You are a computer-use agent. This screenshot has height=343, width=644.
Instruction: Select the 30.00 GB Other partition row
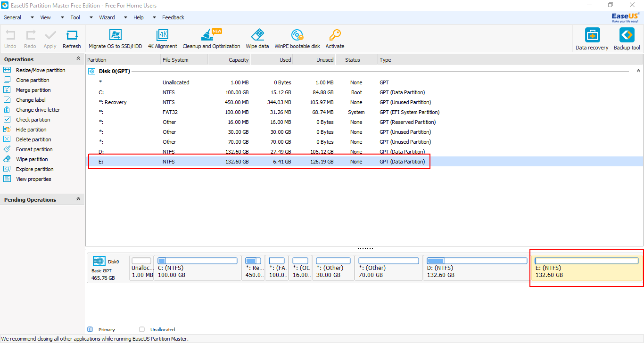coord(364,132)
